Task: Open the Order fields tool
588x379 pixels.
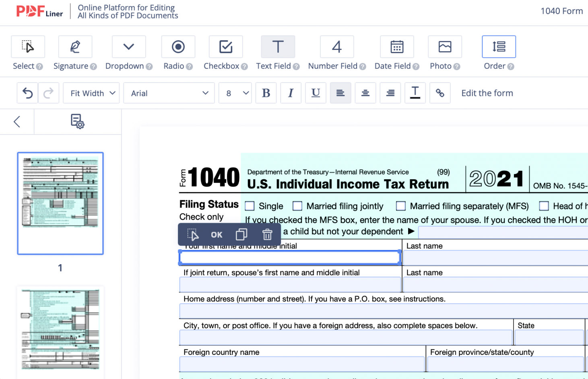Action: coord(499,47)
